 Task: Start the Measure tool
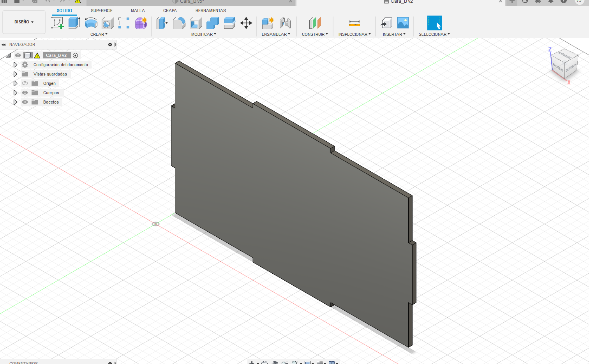pyautogui.click(x=354, y=23)
